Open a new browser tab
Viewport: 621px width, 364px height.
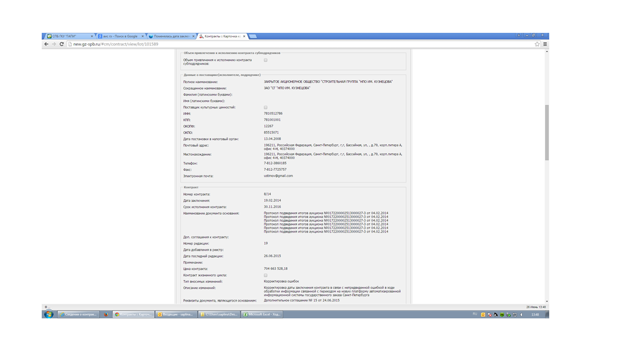click(253, 36)
